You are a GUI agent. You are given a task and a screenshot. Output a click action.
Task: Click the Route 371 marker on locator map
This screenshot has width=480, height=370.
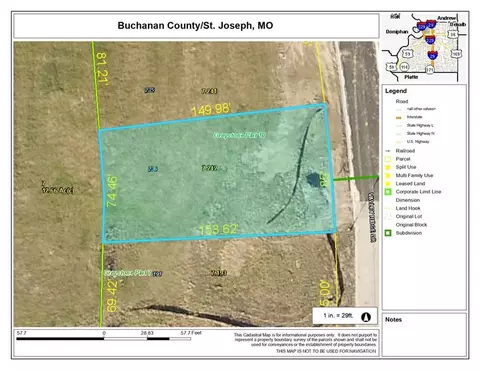(x=430, y=70)
